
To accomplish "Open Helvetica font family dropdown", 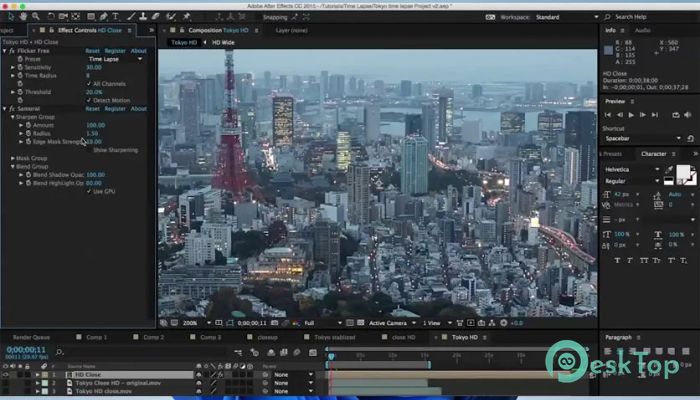I will tap(632, 170).
